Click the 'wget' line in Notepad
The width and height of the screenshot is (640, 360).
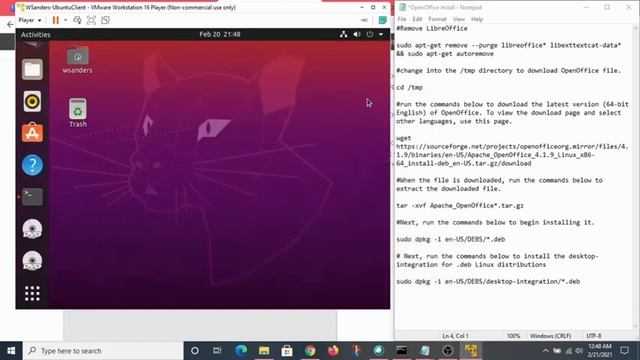(x=404, y=138)
